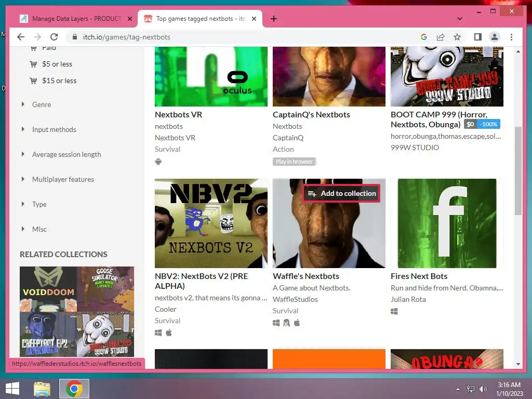Click the cart icon beside $15 or less
The width and height of the screenshot is (532, 399).
point(33,81)
